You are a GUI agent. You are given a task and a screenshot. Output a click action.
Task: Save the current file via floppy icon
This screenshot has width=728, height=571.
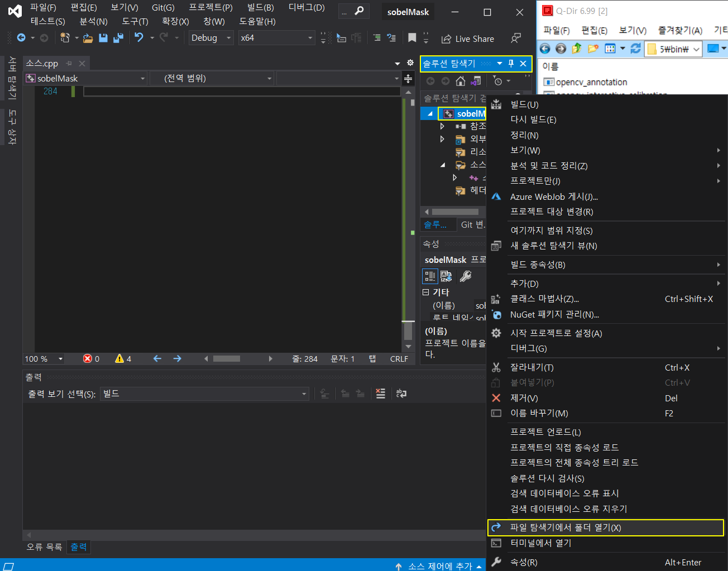pos(103,37)
